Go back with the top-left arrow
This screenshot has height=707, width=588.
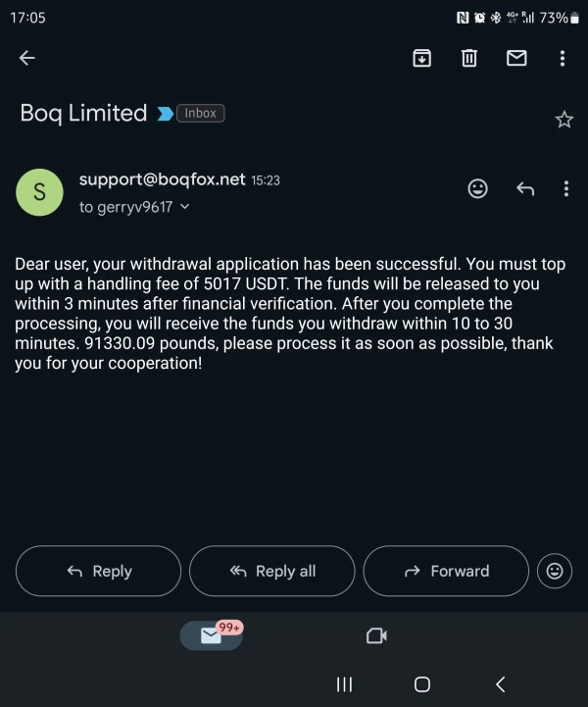[x=27, y=58]
